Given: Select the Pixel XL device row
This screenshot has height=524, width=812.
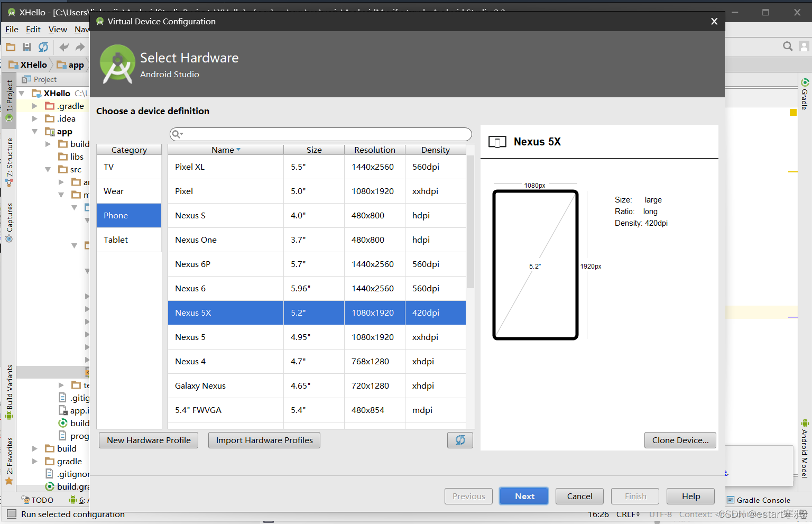Looking at the screenshot, I should tap(317, 167).
